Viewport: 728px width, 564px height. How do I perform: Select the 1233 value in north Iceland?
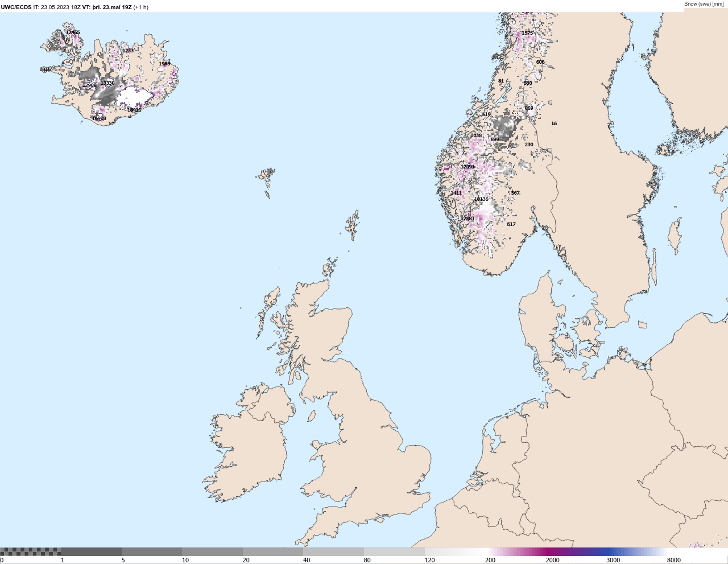[128, 51]
